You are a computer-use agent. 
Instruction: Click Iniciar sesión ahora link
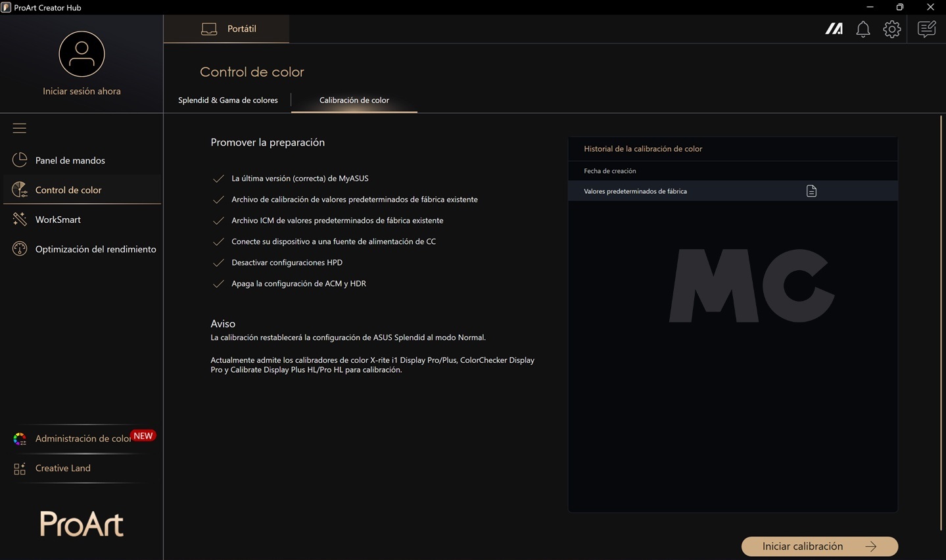click(82, 91)
